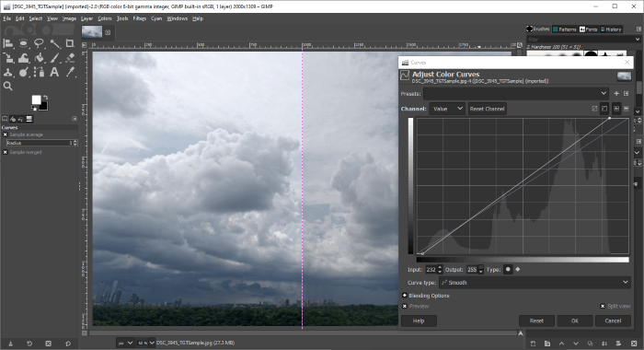Open the Channel dropdown set to Value
Viewport: 644px width, 350px height.
[x=447, y=109]
